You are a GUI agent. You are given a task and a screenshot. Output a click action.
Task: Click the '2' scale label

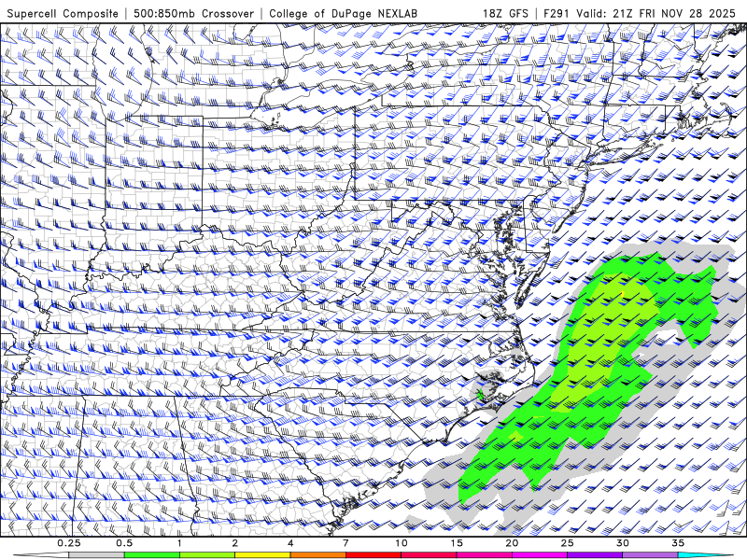click(235, 543)
